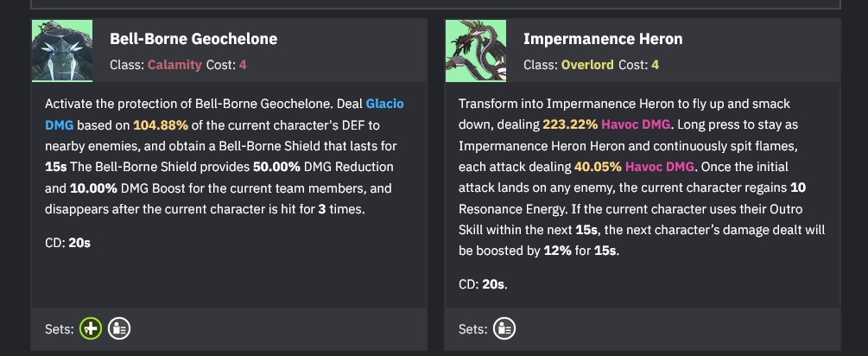Image resolution: width=868 pixels, height=356 pixels.
Task: Open the Impermanence Heron portrait image
Action: [x=476, y=51]
